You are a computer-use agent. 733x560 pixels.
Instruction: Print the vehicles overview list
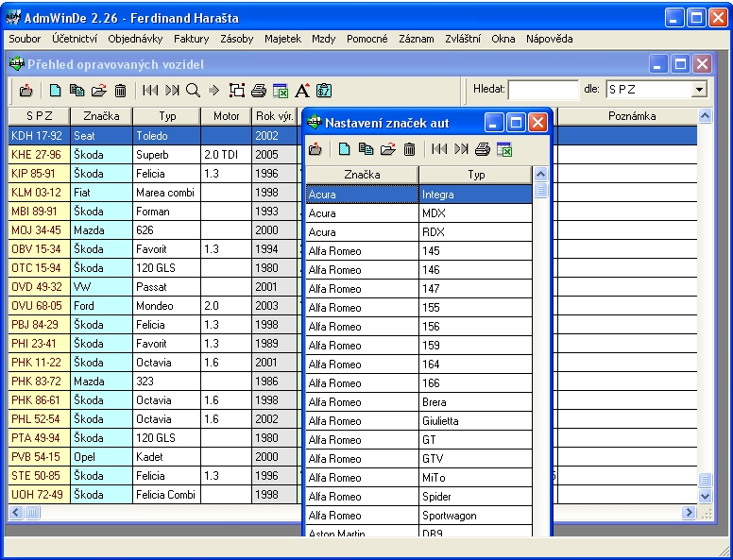259,91
